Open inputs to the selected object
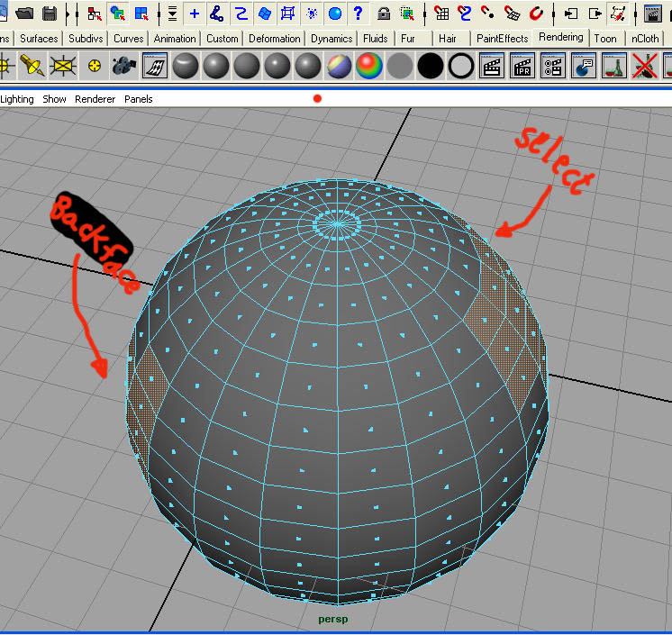Image resolution: width=672 pixels, height=635 pixels. 570,14
